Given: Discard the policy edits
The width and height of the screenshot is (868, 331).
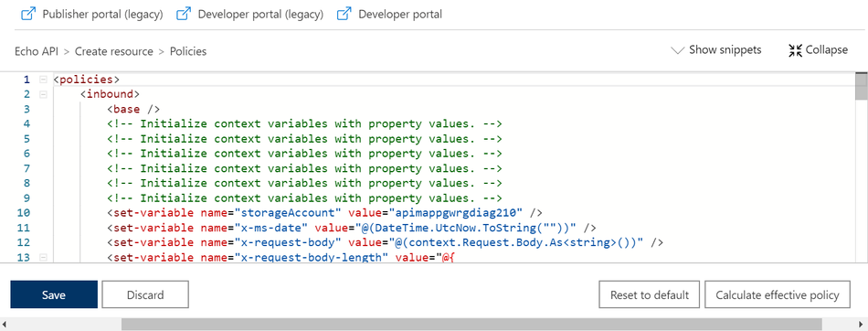Looking at the screenshot, I should pos(145,294).
